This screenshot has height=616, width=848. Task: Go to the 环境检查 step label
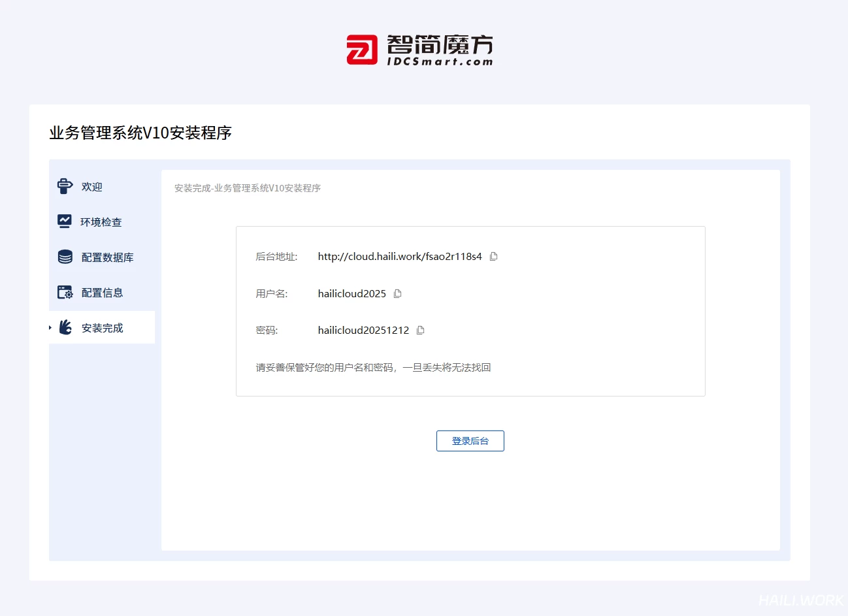(101, 222)
